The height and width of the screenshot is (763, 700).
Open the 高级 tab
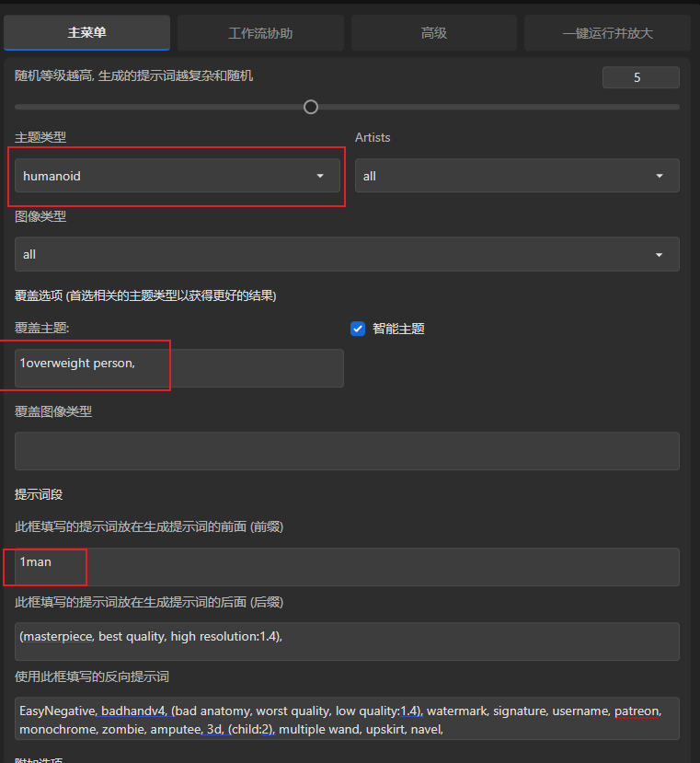click(433, 33)
